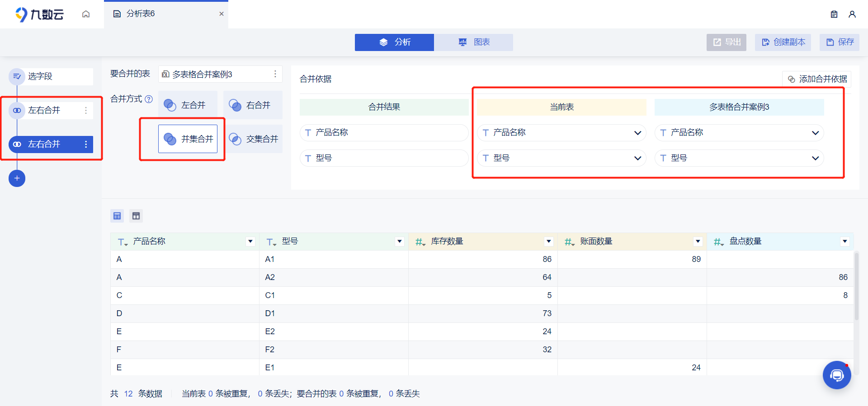Open the 当前表 型号 dropdown

(561, 158)
